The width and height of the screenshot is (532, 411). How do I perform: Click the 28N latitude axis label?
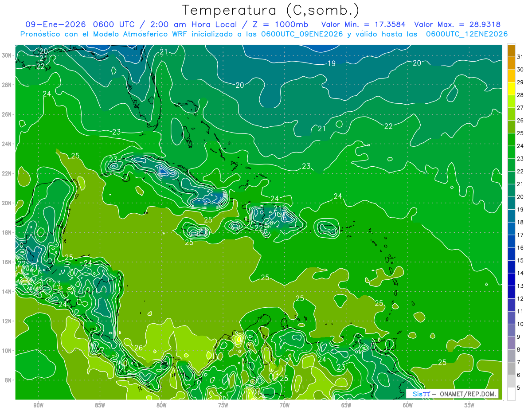pyautogui.click(x=8, y=85)
